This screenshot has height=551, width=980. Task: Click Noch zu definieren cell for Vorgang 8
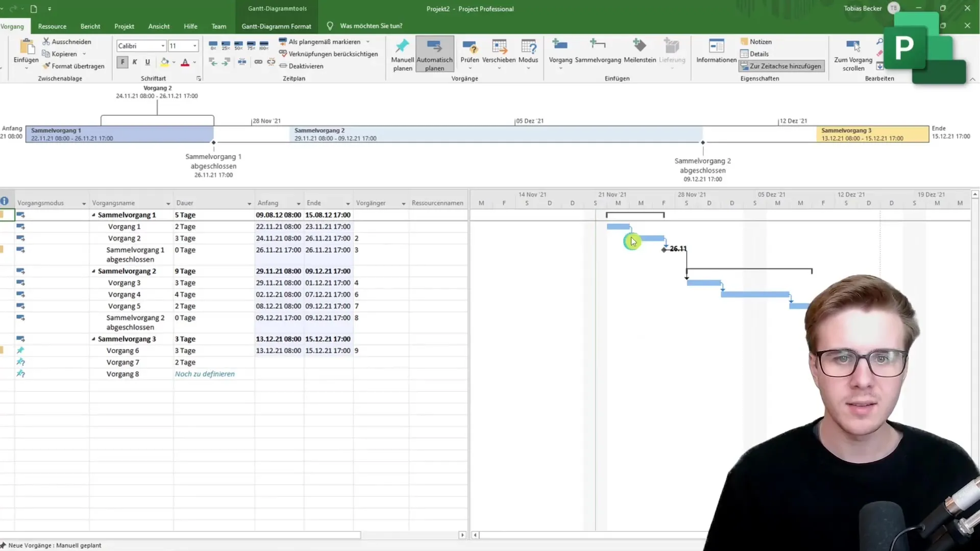(x=214, y=374)
